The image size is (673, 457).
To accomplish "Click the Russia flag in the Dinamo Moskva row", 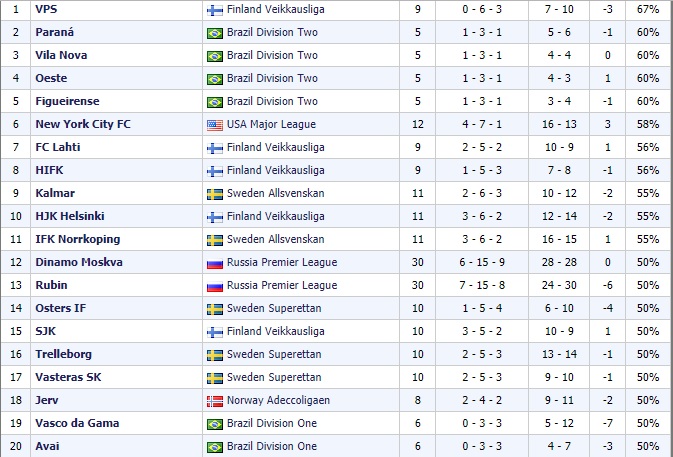I will point(215,263).
